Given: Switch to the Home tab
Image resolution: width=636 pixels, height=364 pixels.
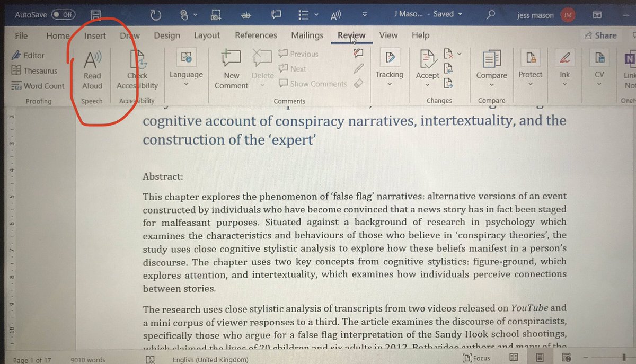Looking at the screenshot, I should pos(58,35).
